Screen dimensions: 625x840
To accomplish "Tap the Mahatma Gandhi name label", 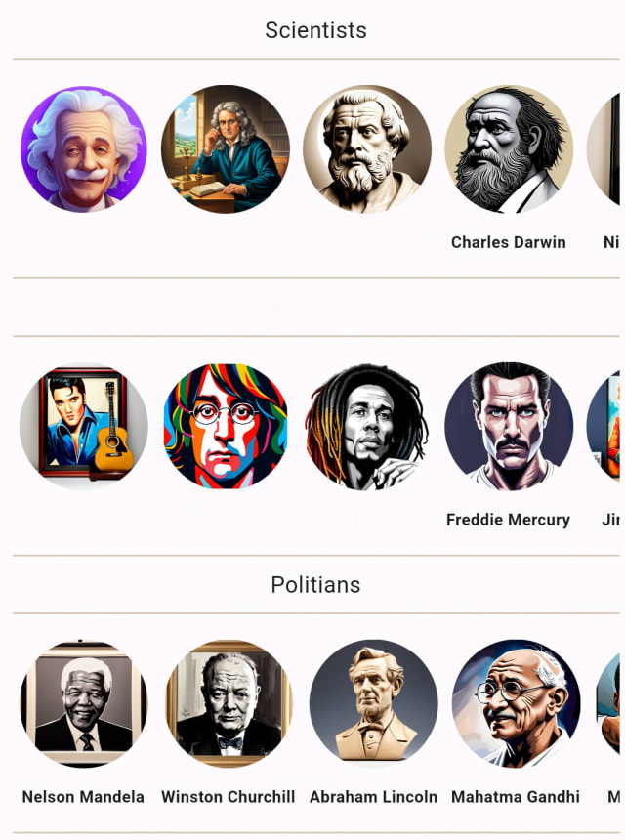I will point(516,797).
